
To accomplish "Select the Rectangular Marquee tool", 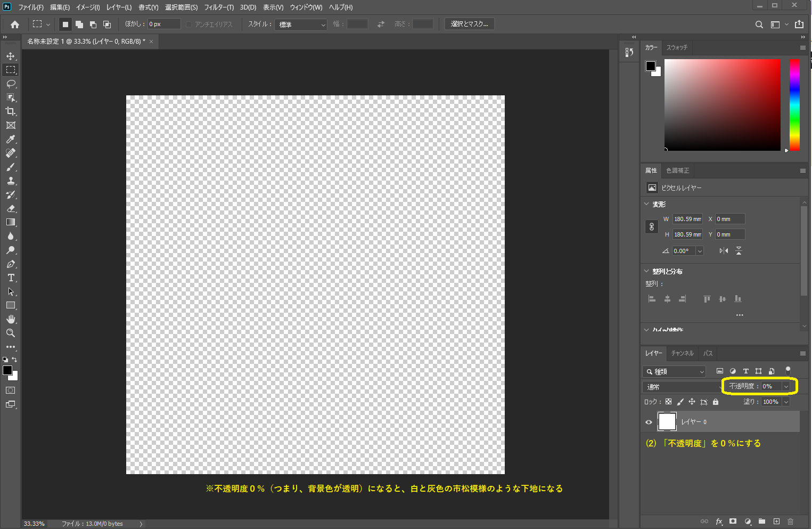I will pyautogui.click(x=11, y=70).
